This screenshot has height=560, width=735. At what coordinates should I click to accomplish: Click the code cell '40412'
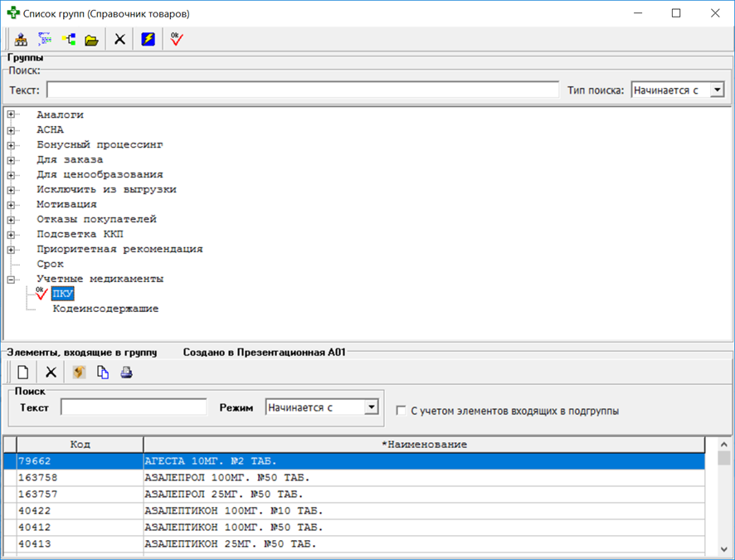point(80,527)
